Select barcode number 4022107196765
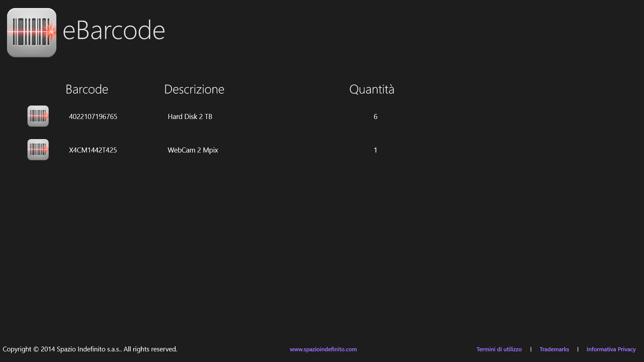The width and height of the screenshot is (644, 362). point(93,117)
